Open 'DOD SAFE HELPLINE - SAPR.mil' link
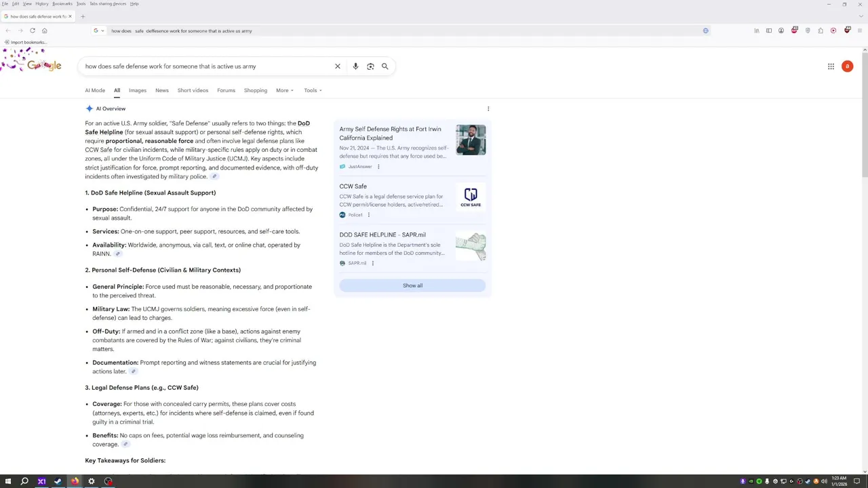The width and height of the screenshot is (868, 488). point(382,235)
